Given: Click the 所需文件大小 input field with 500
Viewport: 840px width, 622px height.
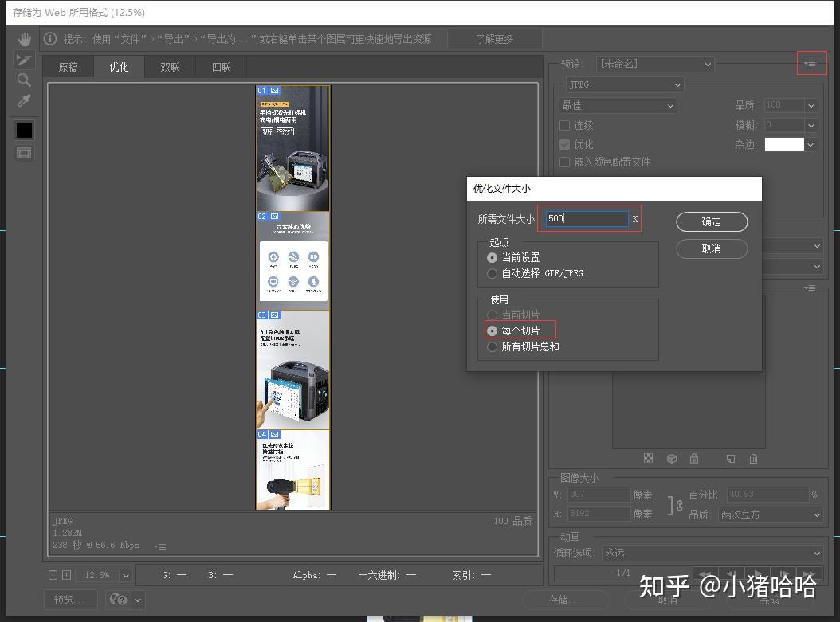Looking at the screenshot, I should coord(587,218).
